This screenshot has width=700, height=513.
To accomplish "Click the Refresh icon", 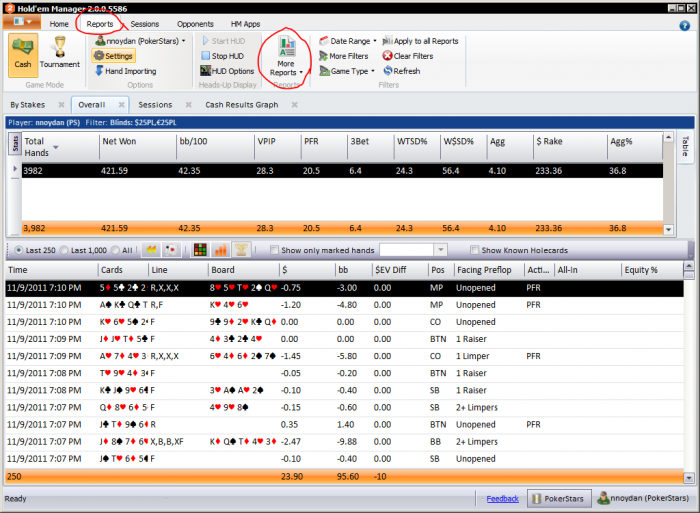I will [x=388, y=71].
